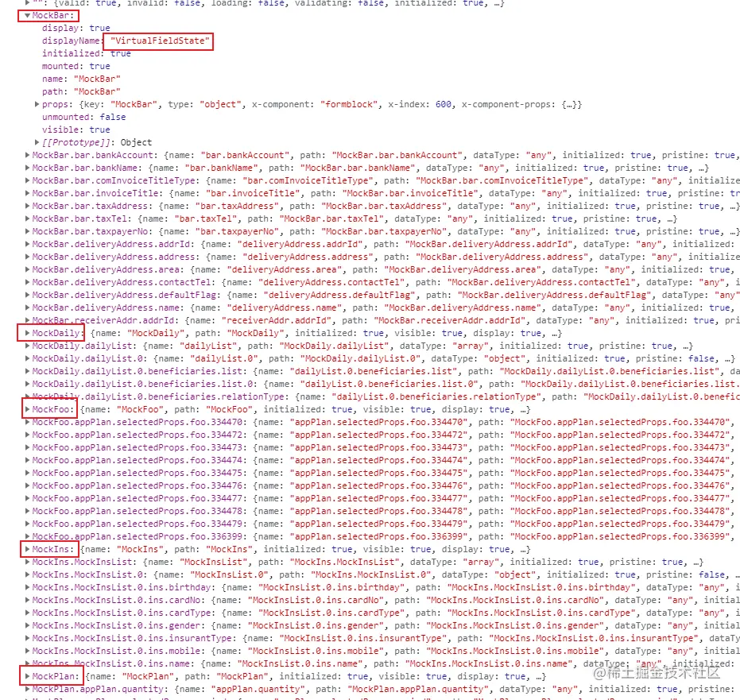Click the MockFoo key label
740x700 pixels.
(x=52, y=409)
